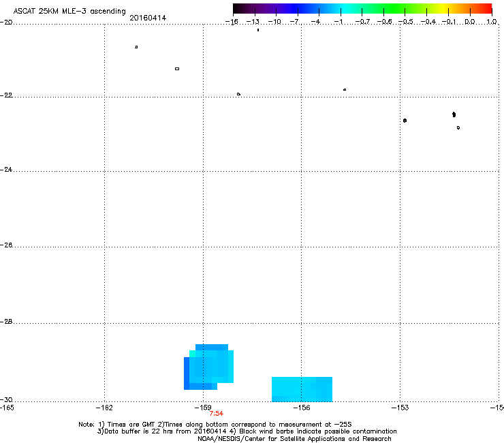This screenshot has width=504, height=443.
Task: Click the -10 color bar label
Action: click(274, 22)
